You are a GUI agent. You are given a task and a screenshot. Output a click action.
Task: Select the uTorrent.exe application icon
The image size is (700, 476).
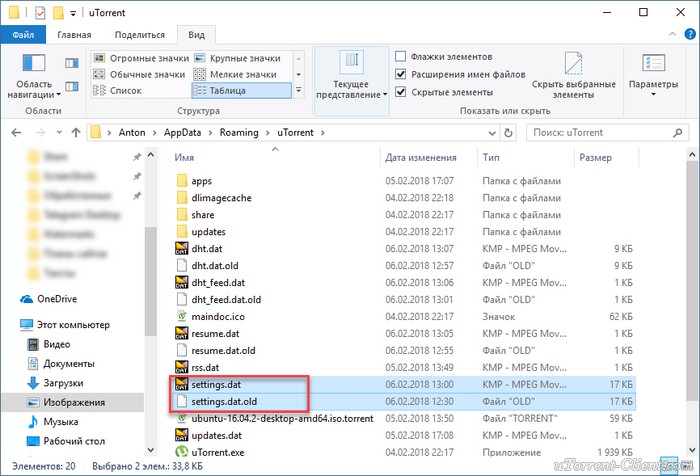click(182, 452)
